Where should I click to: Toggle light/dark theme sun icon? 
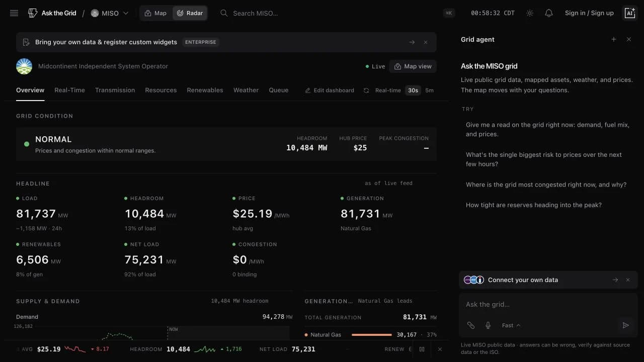[x=530, y=13]
